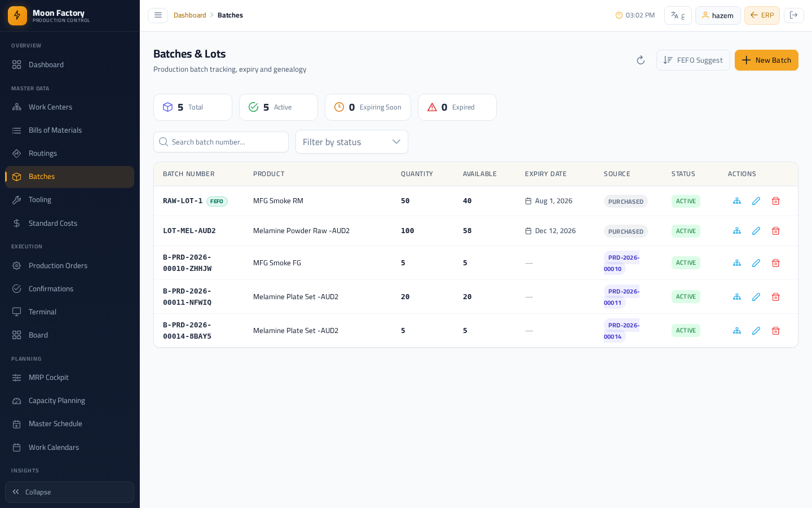Log out using the exit icon
The width and height of the screenshot is (812, 508).
[x=793, y=15]
